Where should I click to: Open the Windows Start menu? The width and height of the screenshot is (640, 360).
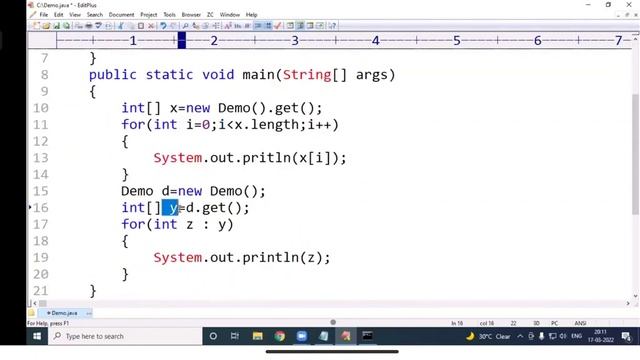pyautogui.click(x=37, y=336)
